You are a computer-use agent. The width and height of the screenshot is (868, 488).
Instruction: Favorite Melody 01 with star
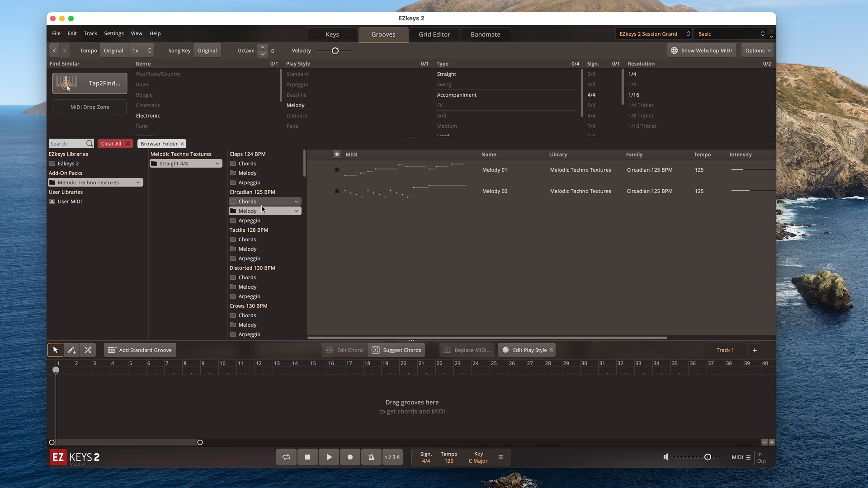pos(337,170)
